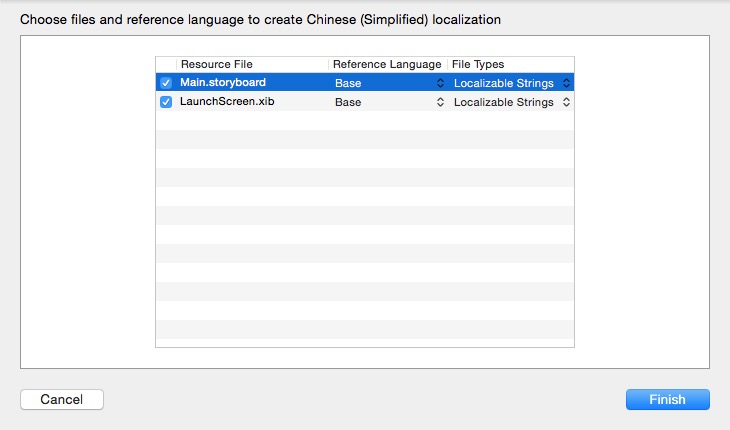The width and height of the screenshot is (730, 430).
Task: Click up-down arrows beside Main.storyboard's Localizable Strings
Action: [566, 83]
